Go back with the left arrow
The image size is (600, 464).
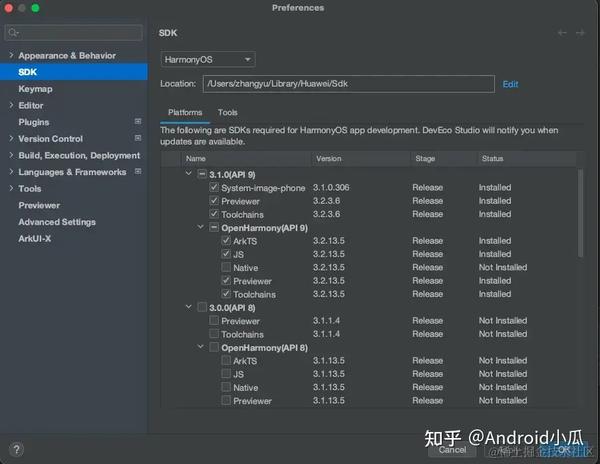pos(562,33)
